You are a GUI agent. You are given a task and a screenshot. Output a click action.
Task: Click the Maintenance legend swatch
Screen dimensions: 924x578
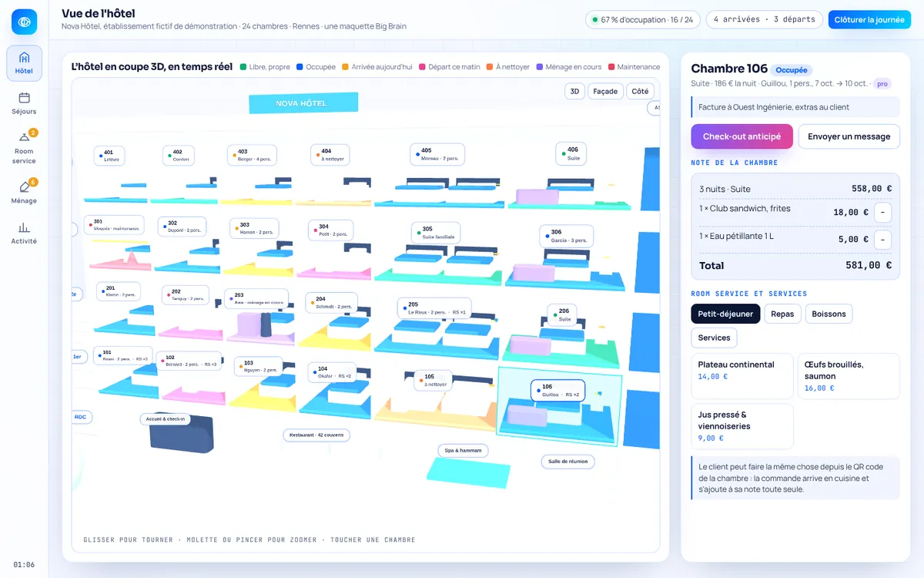click(611, 67)
